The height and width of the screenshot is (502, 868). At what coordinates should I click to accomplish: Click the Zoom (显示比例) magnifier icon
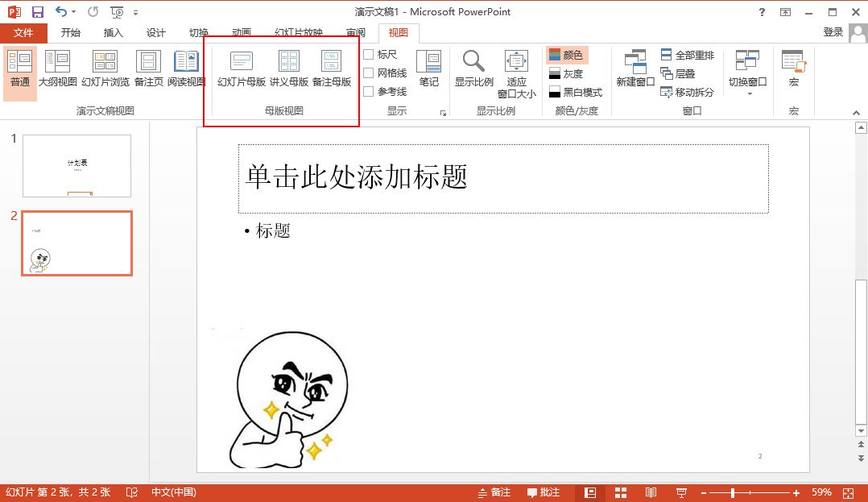[x=473, y=62]
